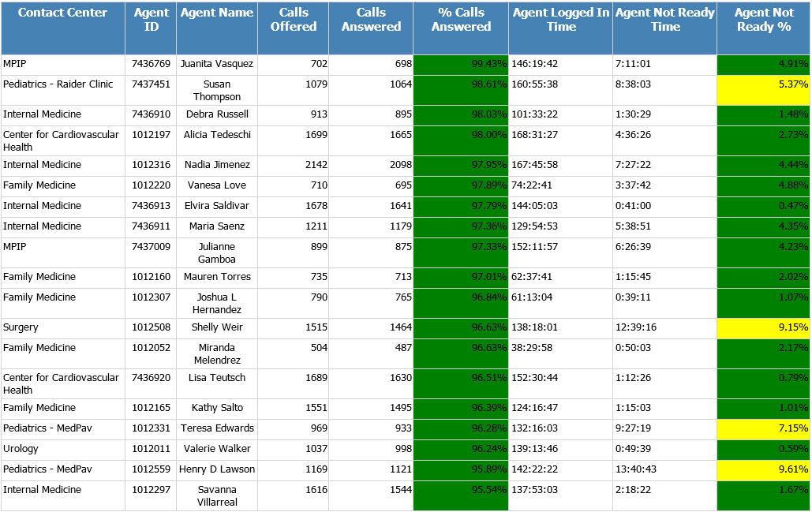Image resolution: width=812 pixels, height=512 pixels.
Task: Click calls answered value 2098
Action: coord(371,165)
